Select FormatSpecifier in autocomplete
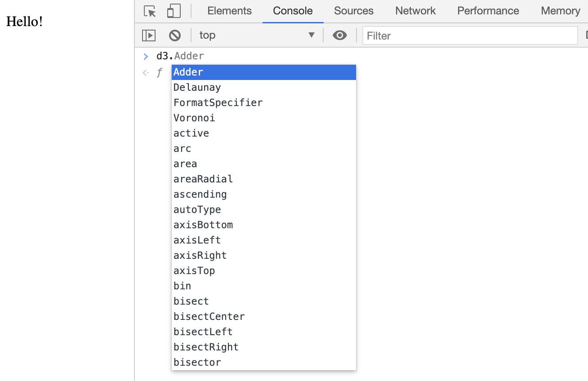 point(264,103)
